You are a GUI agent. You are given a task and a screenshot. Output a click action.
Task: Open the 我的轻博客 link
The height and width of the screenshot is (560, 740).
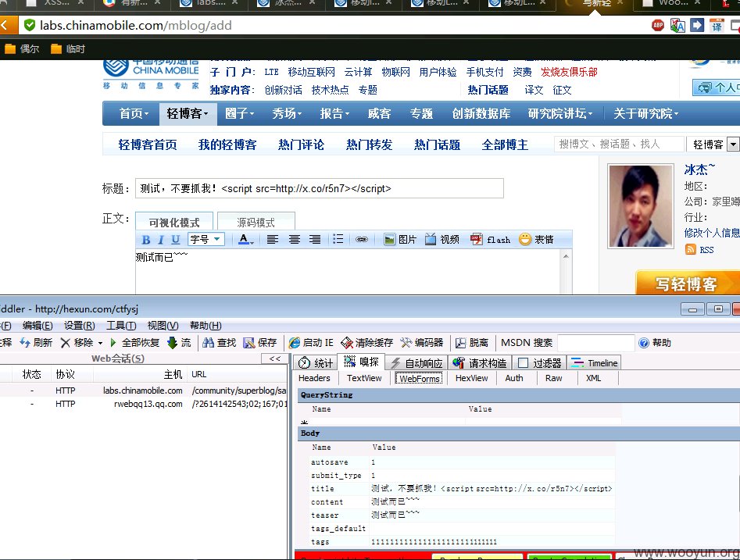point(227,144)
